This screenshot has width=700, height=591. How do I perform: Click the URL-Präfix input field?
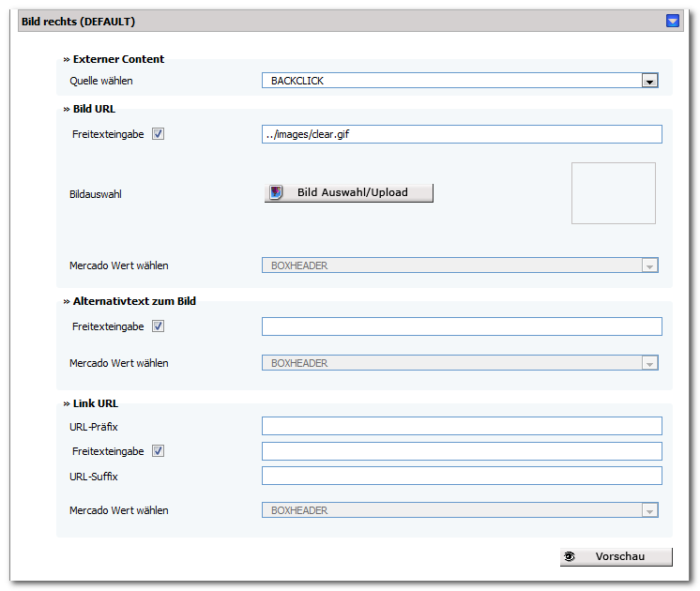[x=462, y=426]
